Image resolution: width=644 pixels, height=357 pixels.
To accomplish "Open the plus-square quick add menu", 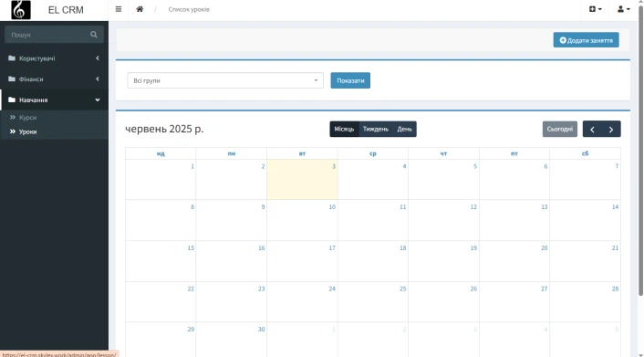I will tap(595, 9).
